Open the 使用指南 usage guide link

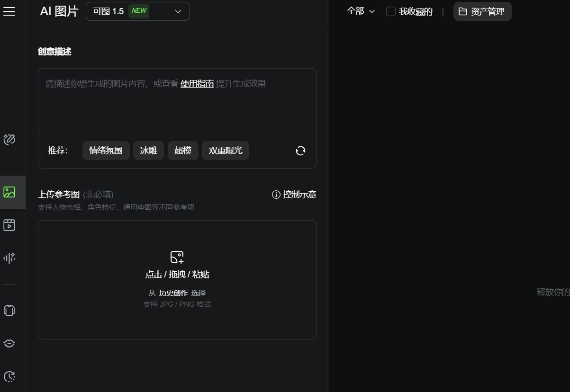pos(197,83)
